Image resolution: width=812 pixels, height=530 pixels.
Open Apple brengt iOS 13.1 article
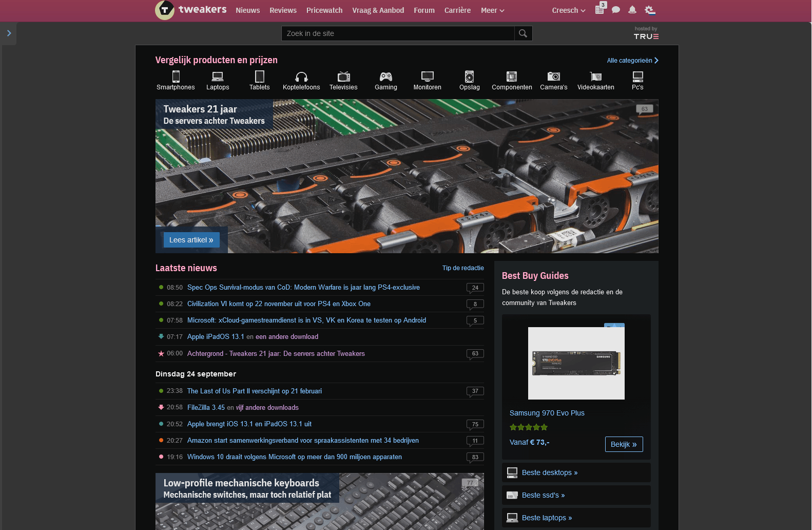(x=249, y=424)
